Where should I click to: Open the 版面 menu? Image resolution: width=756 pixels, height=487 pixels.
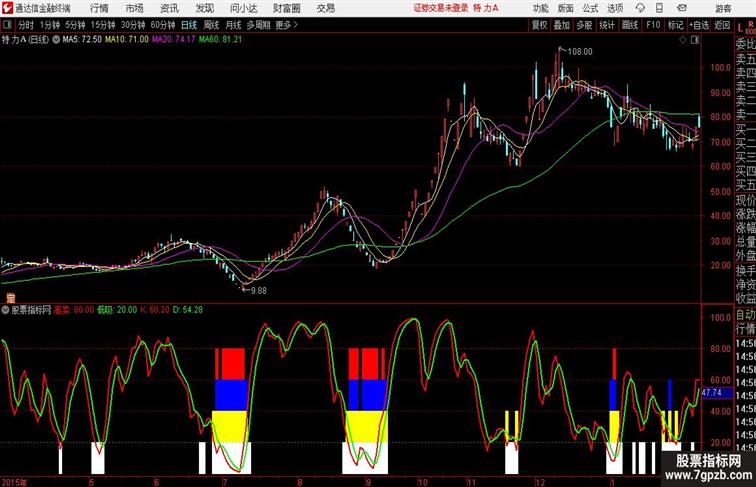tap(566, 8)
